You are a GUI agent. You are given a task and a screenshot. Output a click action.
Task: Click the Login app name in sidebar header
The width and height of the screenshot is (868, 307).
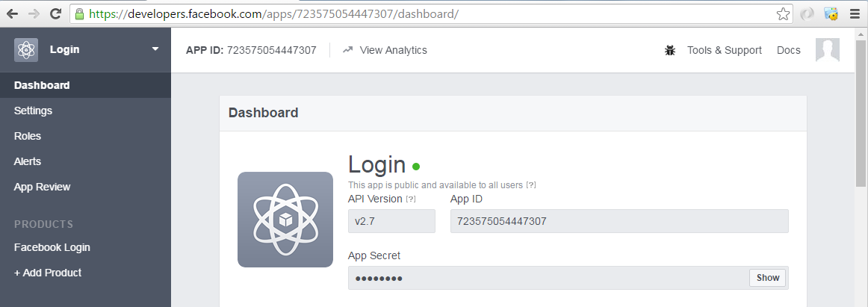pyautogui.click(x=65, y=50)
